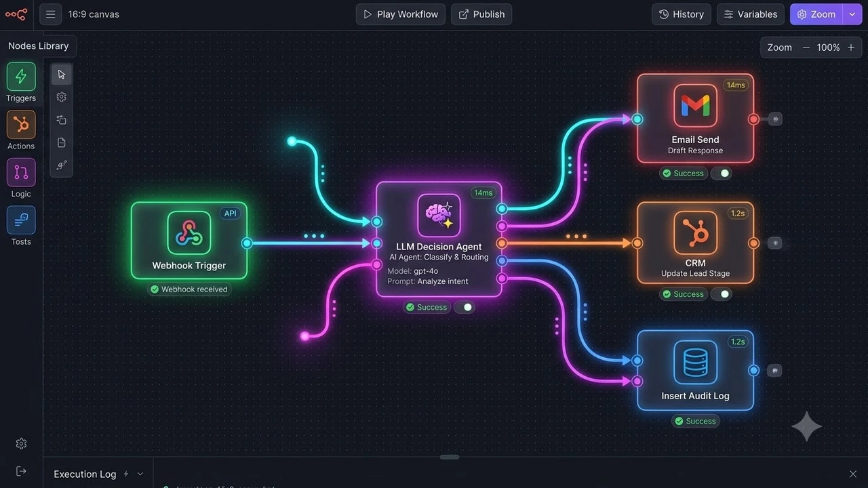Open the hamburger menu
This screenshot has height=488, width=868.
coord(51,14)
